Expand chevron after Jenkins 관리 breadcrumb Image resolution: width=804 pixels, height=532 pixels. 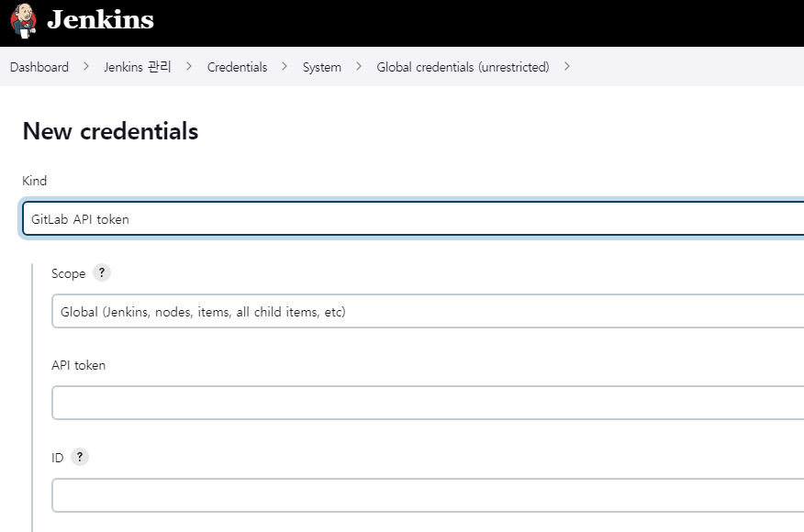[189, 67]
